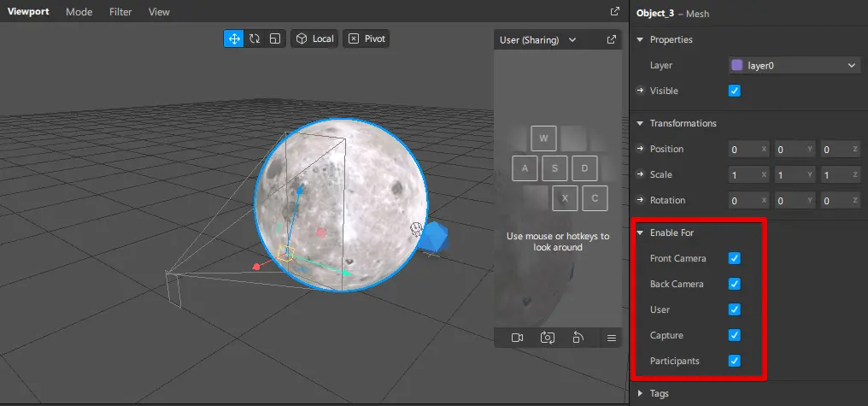Edit the Position Y field
The image size is (868, 406).
tap(795, 149)
